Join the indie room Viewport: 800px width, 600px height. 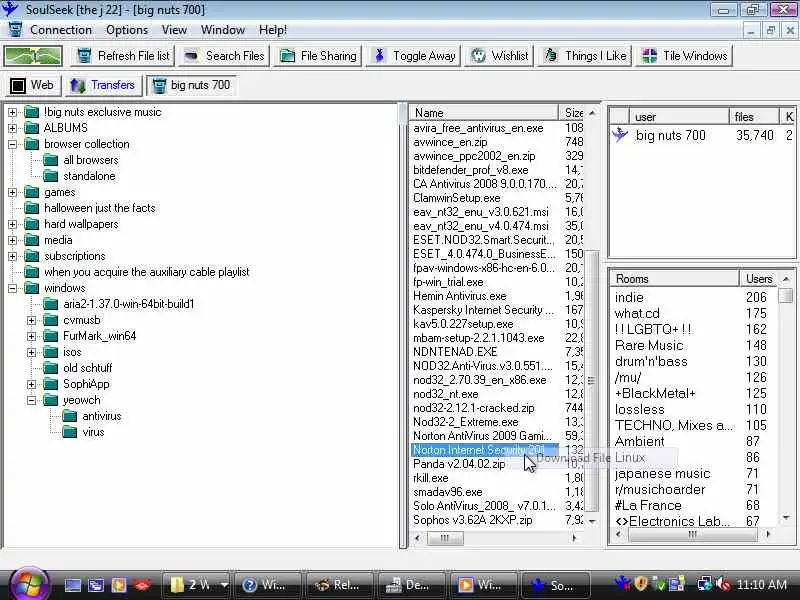pyautogui.click(x=629, y=297)
